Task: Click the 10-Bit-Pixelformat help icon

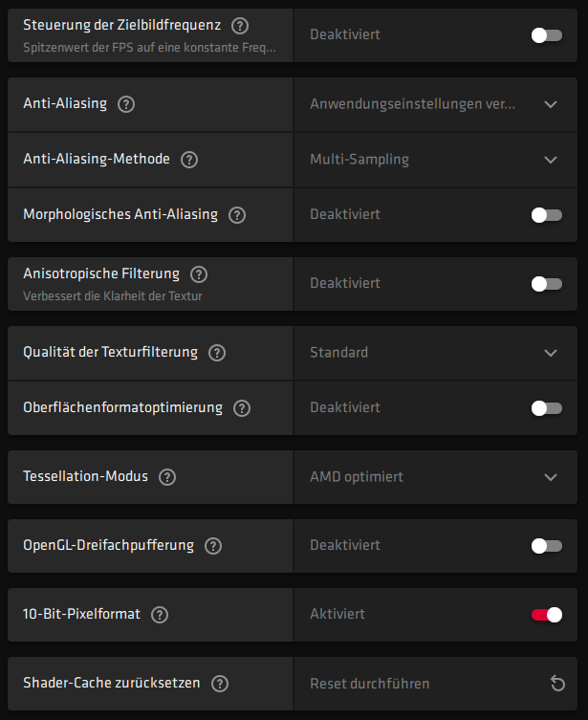Action: [160, 615]
